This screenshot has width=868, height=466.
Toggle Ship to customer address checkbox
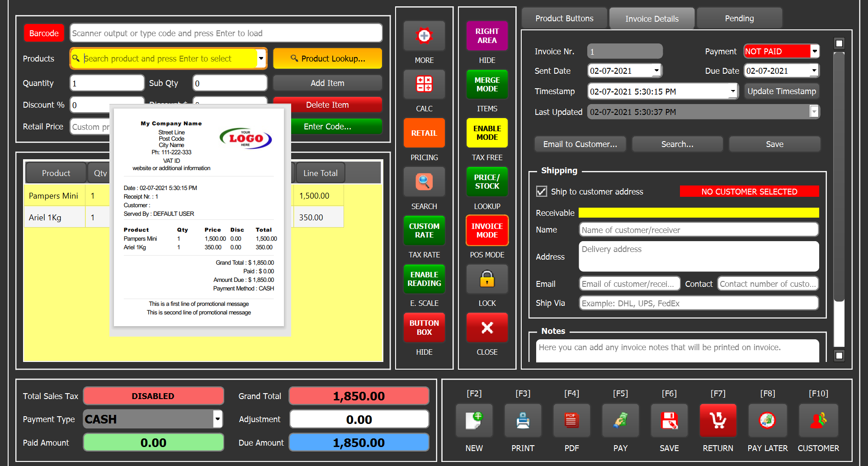(x=541, y=191)
